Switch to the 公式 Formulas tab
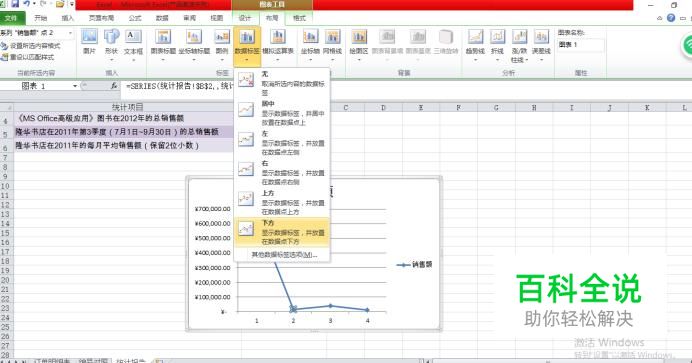This screenshot has height=363, width=692. (135, 18)
